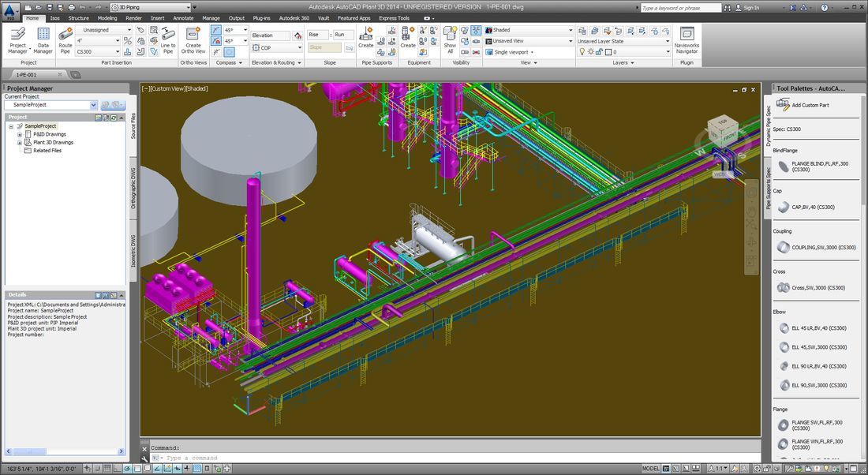
Task: Click the Help question mark icon
Action: click(825, 7)
